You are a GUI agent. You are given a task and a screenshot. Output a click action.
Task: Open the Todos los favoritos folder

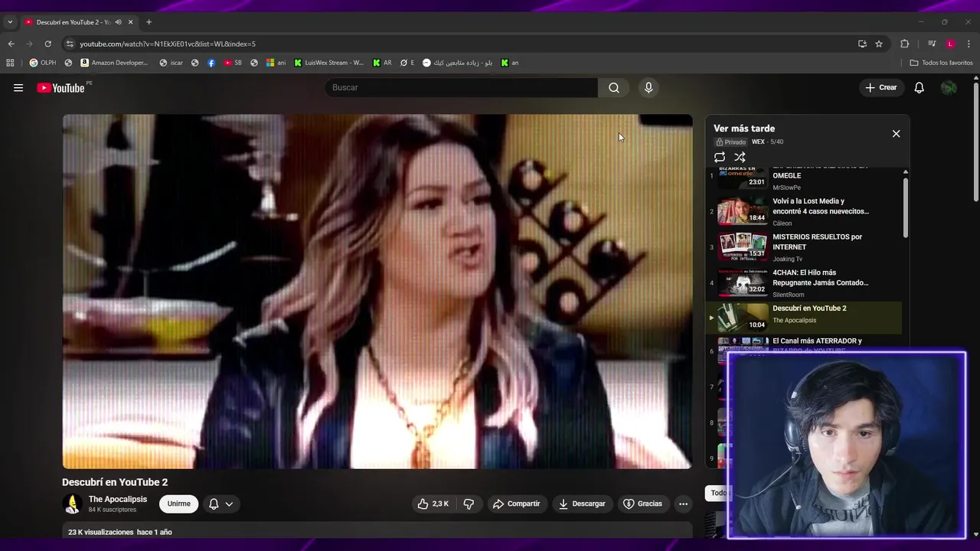click(x=941, y=63)
